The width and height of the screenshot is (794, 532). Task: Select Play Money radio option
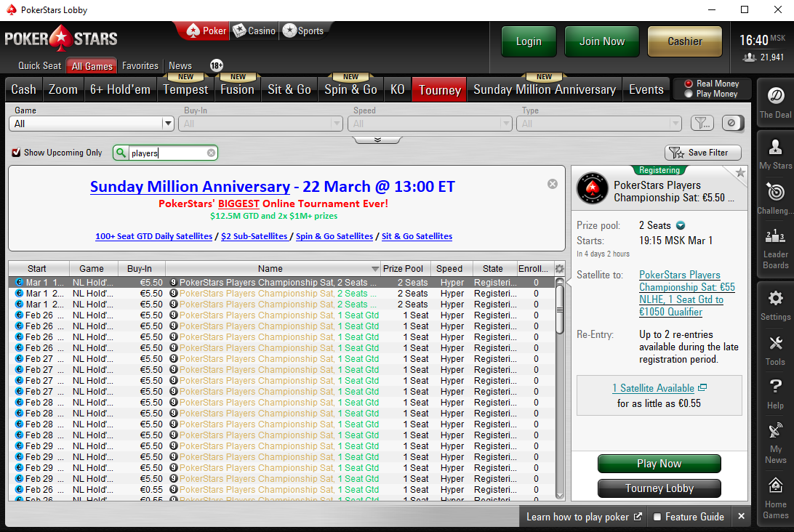pos(688,94)
